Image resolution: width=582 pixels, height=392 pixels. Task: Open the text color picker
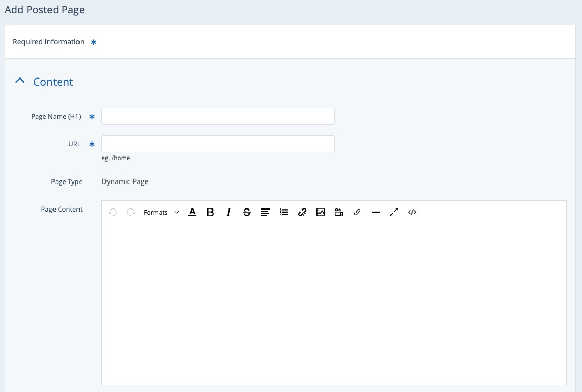[x=192, y=212]
